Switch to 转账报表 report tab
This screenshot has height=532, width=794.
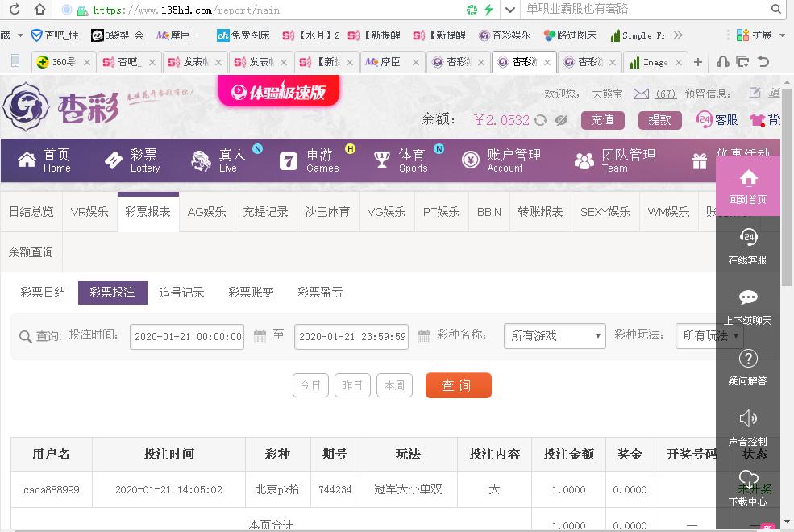540,211
